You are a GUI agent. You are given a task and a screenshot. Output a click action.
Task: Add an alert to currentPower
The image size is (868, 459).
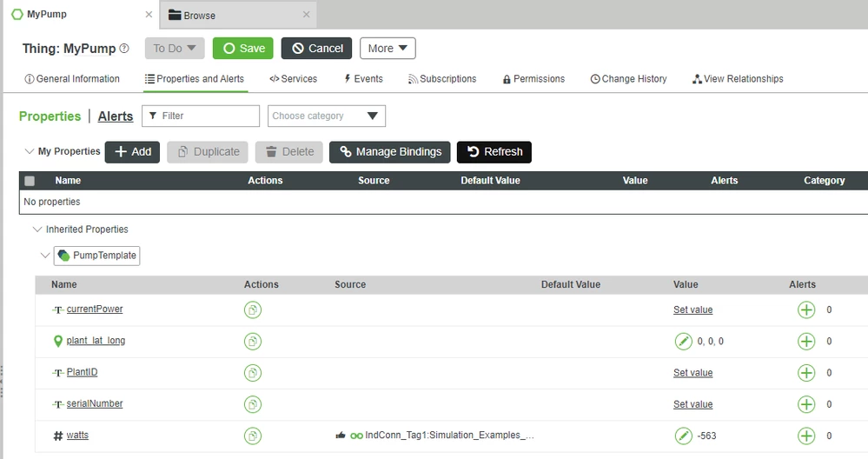[806, 309]
